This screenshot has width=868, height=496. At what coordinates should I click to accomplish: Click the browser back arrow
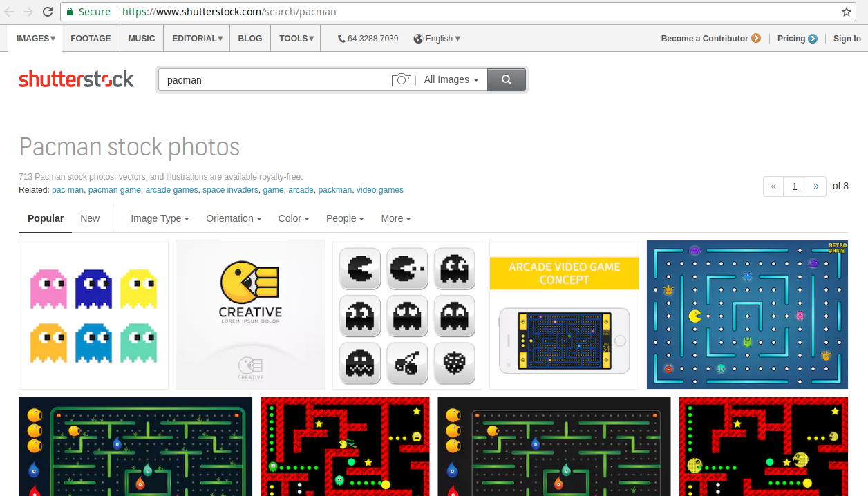[x=10, y=12]
